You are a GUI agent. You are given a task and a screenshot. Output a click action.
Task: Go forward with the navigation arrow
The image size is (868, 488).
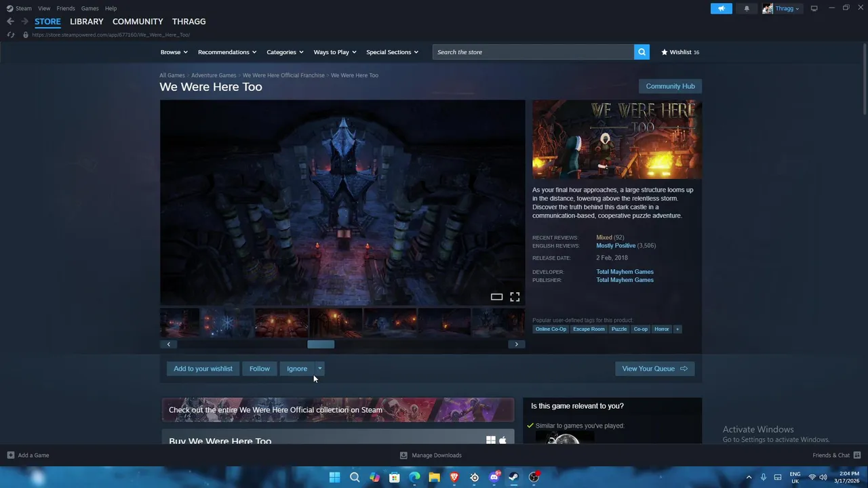click(x=24, y=22)
